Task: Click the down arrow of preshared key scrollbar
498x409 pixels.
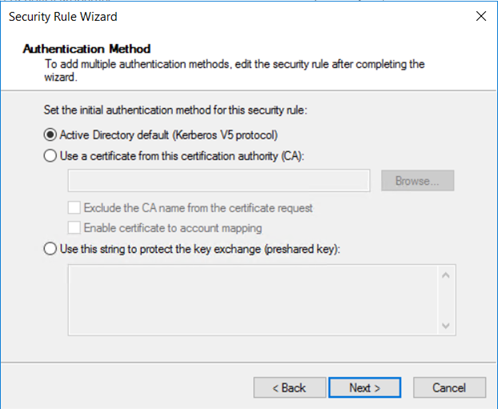Action: [446, 325]
